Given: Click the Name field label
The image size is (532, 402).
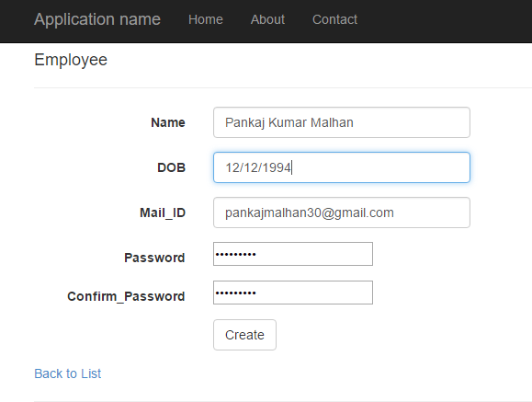Looking at the screenshot, I should tap(168, 122).
